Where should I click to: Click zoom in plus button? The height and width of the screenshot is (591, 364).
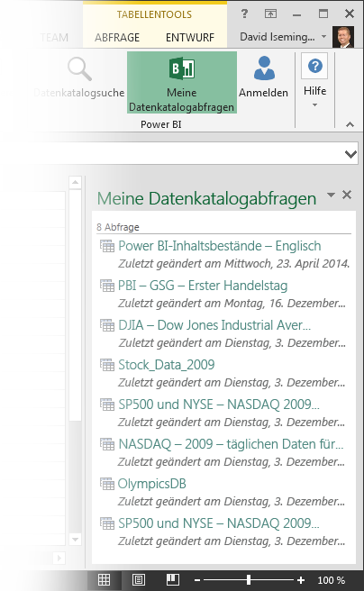[301, 580]
